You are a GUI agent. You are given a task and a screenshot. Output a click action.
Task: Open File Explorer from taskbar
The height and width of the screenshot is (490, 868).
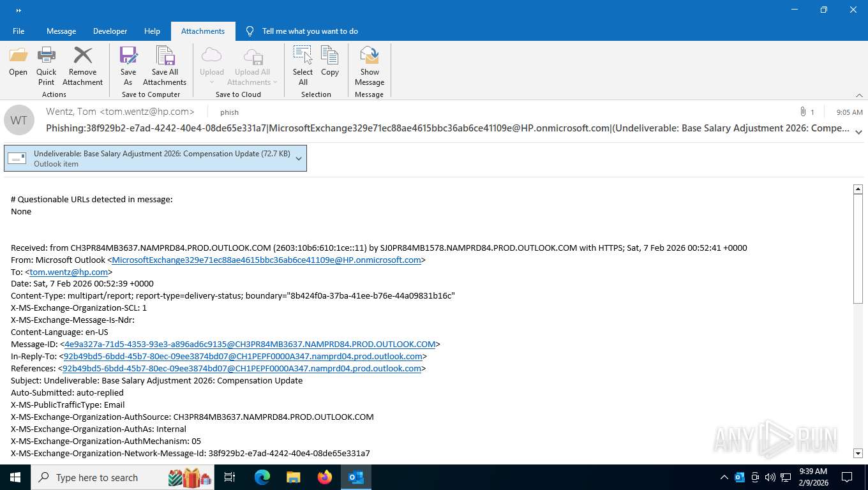tap(294, 477)
